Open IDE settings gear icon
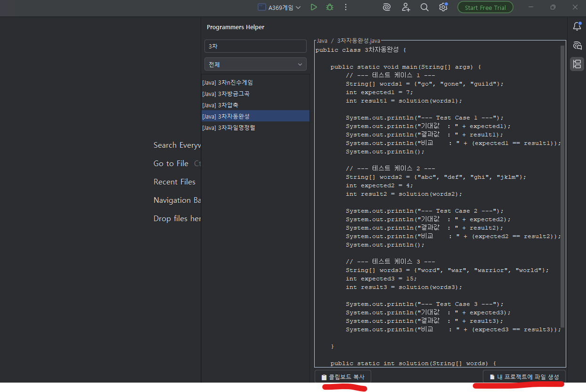 tap(443, 8)
